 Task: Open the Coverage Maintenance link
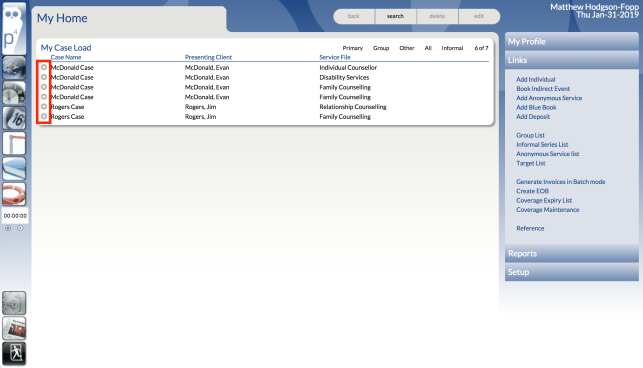point(547,210)
